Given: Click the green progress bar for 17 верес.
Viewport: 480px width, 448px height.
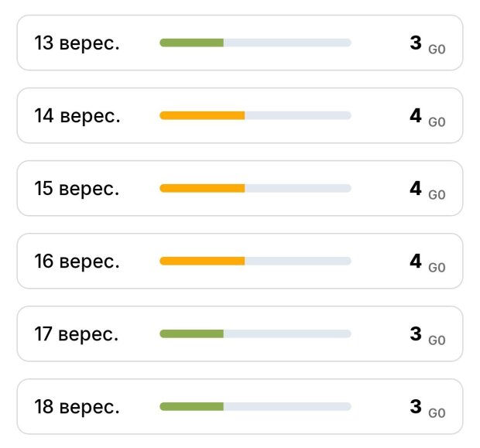Looking at the screenshot, I should click(192, 333).
